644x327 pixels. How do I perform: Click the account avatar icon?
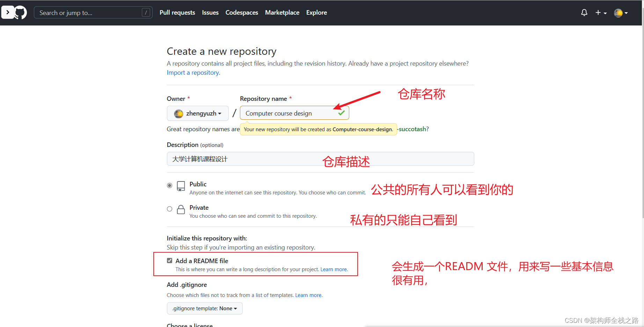click(x=619, y=13)
